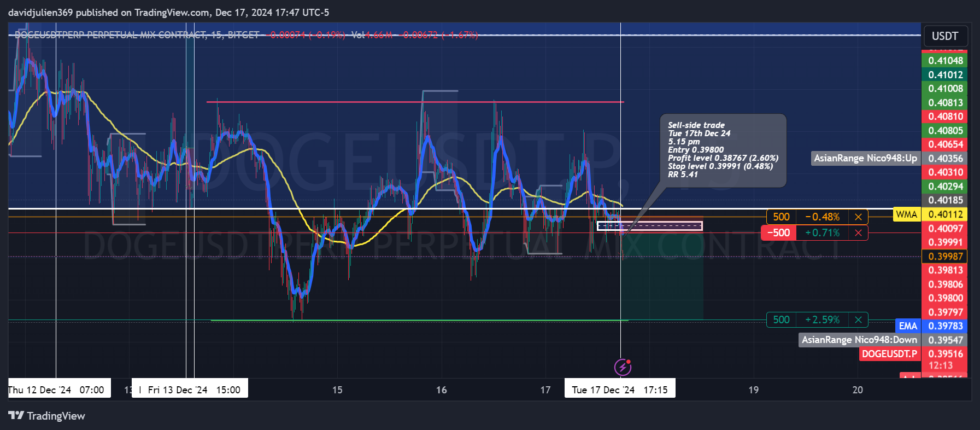Click the 0.39516 current price with countdown
The image size is (980, 430).
tap(945, 359)
